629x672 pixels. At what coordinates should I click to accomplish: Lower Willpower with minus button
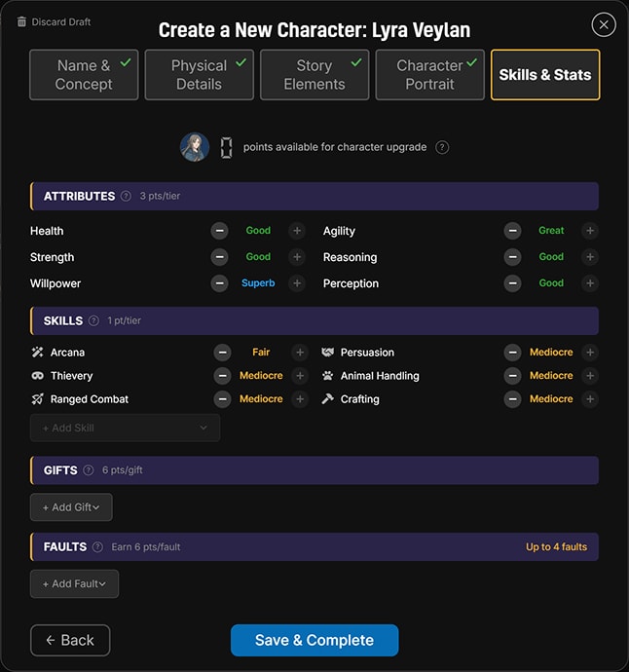coord(219,283)
